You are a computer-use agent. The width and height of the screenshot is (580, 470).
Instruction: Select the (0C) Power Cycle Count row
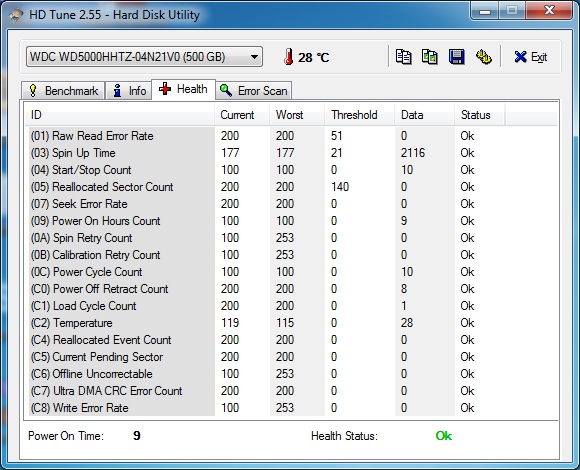tap(291, 272)
